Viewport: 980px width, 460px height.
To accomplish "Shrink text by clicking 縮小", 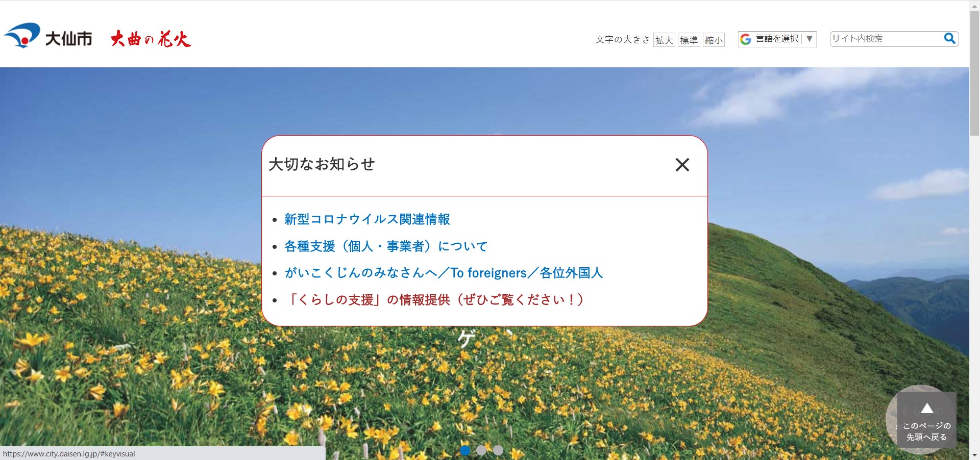I will 714,40.
